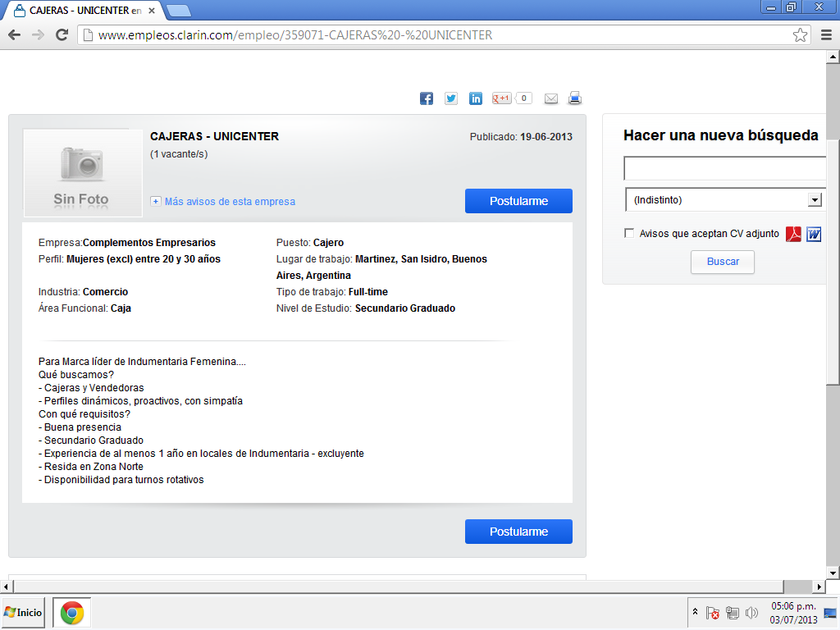Share job posting on Facebook
840x630 pixels.
point(427,98)
